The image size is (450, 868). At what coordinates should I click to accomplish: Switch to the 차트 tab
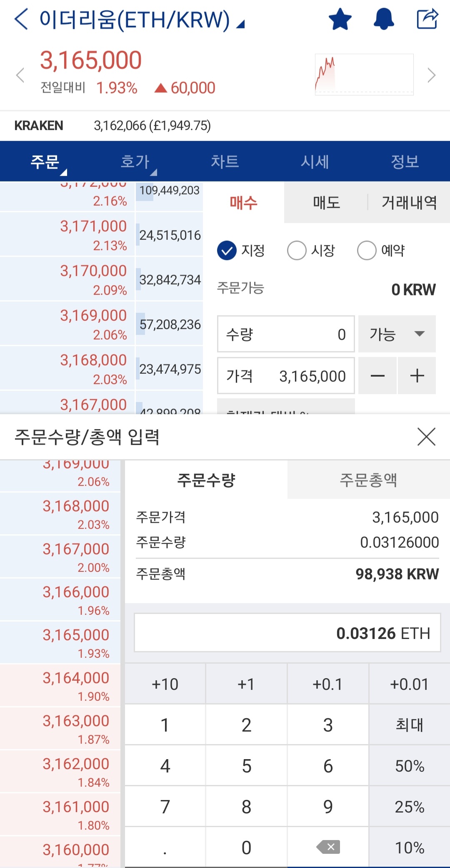[225, 161]
